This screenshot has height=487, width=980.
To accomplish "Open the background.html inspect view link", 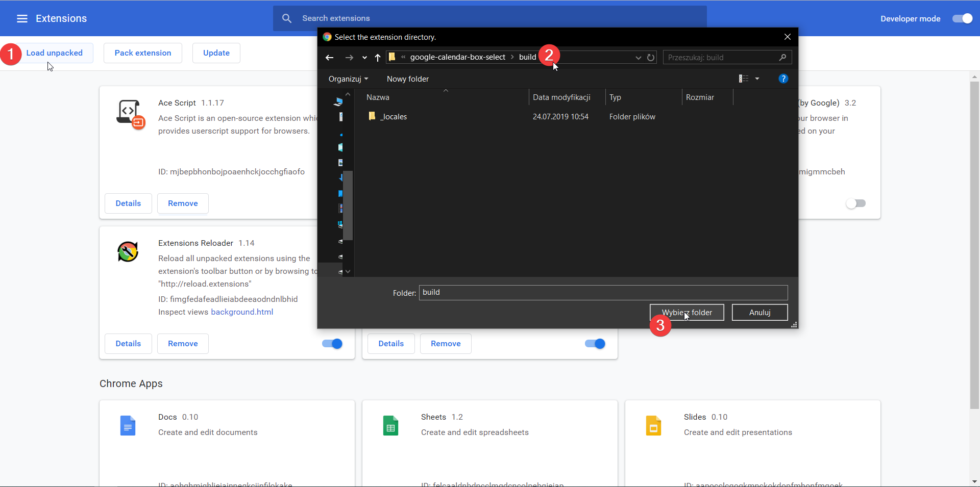I will tap(242, 312).
